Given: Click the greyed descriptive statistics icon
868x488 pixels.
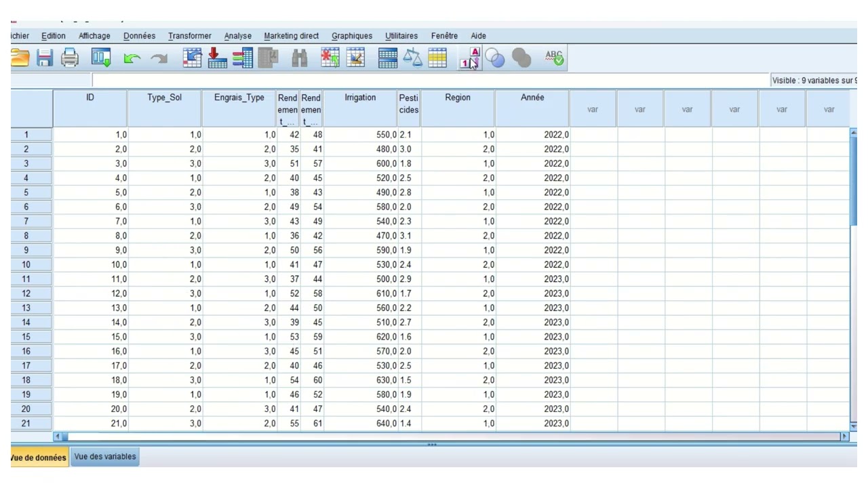Looking at the screenshot, I should [x=268, y=59].
